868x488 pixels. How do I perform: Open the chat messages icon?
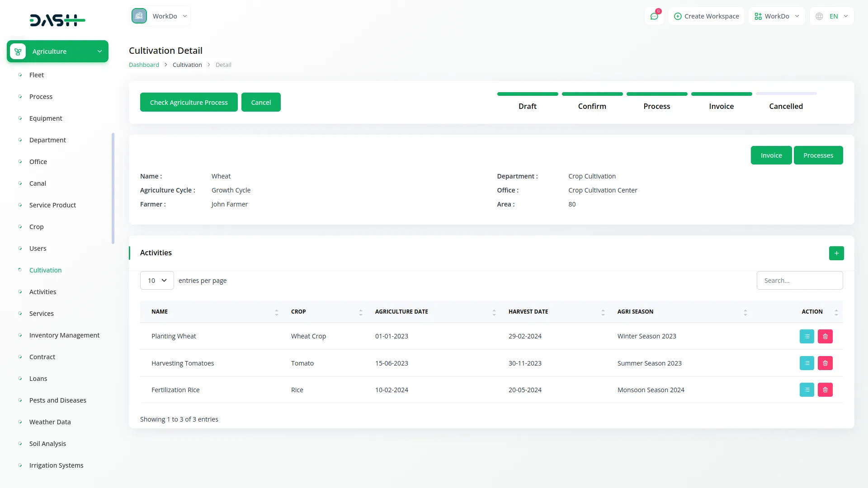click(x=654, y=16)
